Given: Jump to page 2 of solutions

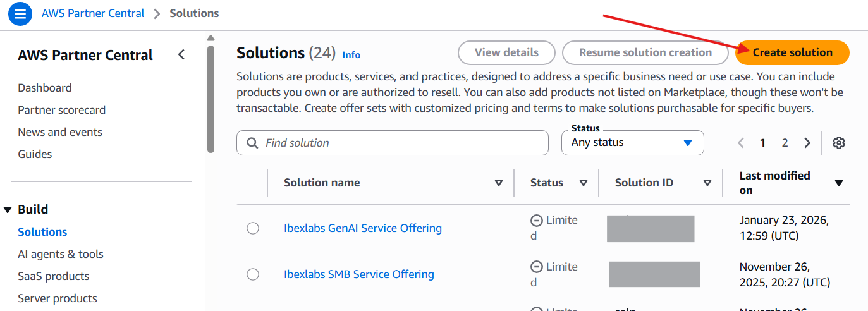Looking at the screenshot, I should click(785, 143).
